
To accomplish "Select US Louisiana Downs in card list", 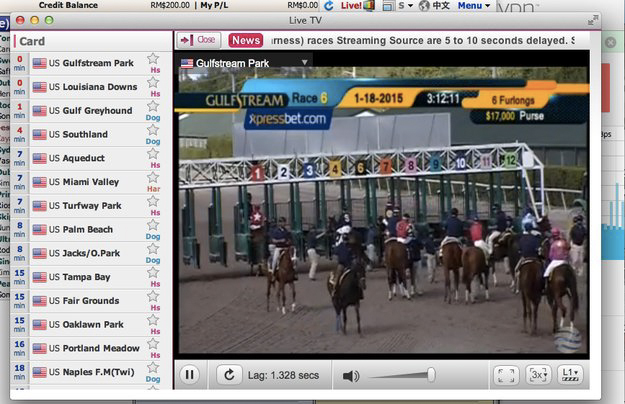I will point(91,87).
